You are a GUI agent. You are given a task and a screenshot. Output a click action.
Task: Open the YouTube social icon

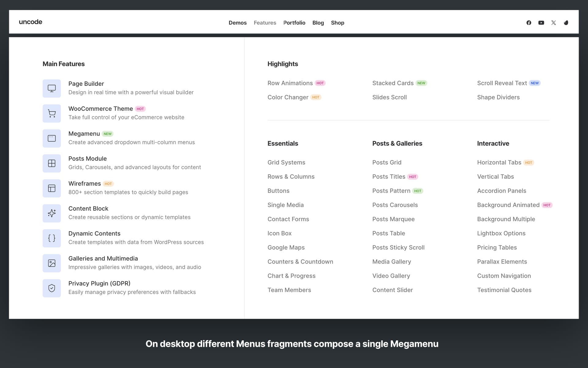(x=541, y=23)
